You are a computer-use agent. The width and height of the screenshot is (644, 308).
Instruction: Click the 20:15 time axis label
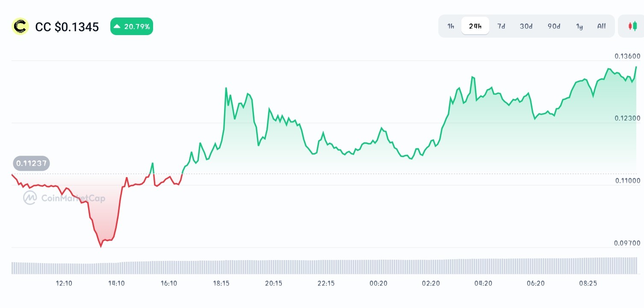point(274,283)
